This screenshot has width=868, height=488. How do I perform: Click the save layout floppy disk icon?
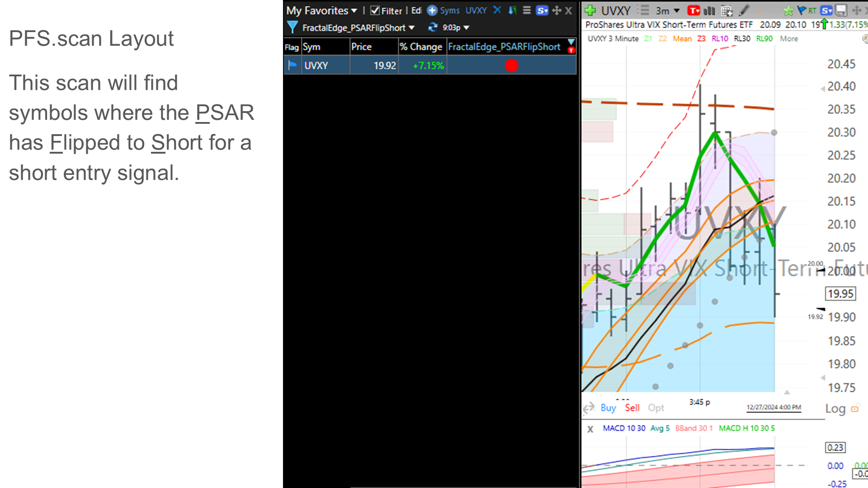[840, 10]
